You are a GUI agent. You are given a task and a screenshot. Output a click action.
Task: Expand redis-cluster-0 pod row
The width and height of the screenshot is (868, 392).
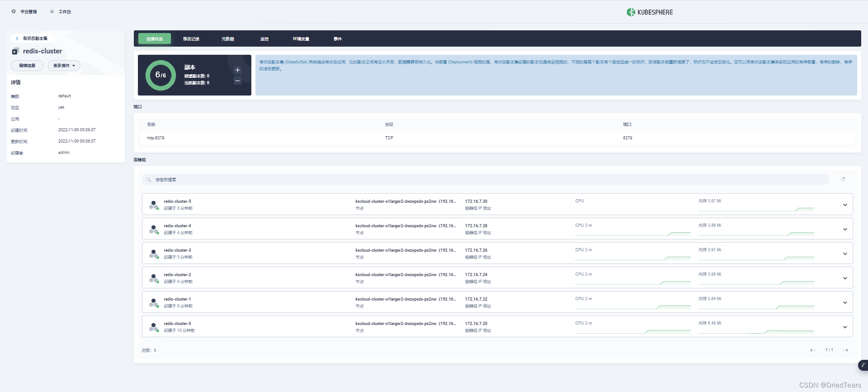point(845,327)
